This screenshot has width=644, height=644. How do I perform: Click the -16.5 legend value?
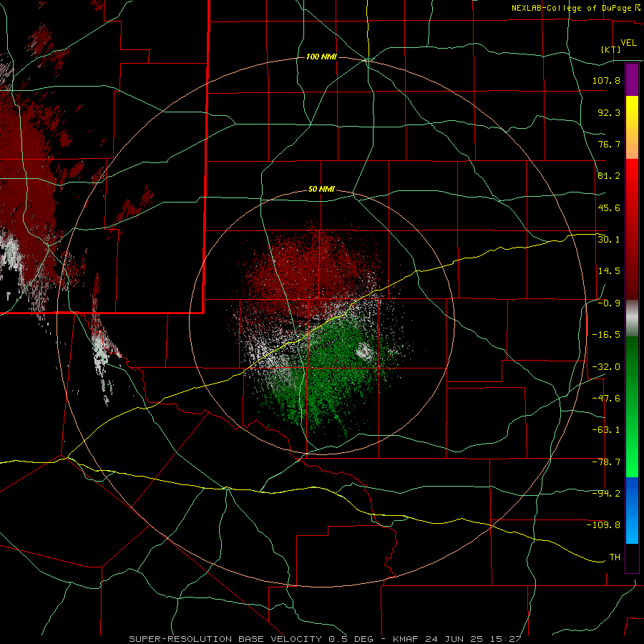point(606,335)
